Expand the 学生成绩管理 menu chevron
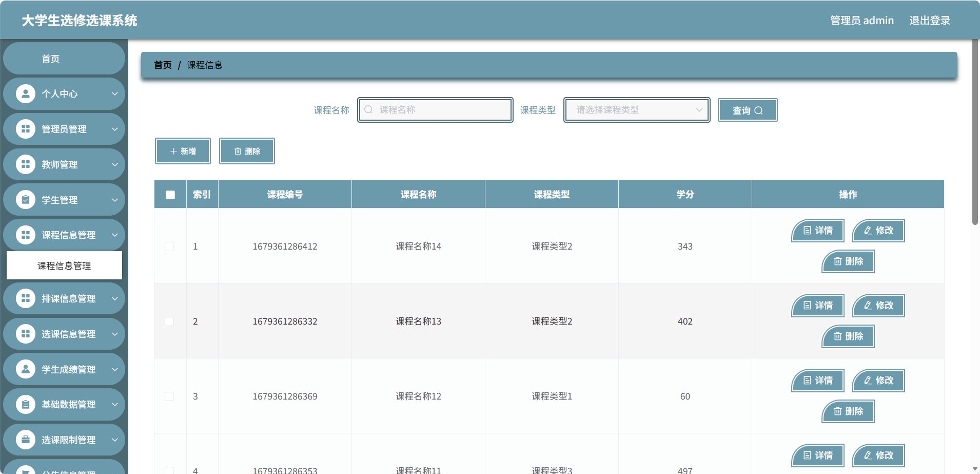 click(x=115, y=369)
